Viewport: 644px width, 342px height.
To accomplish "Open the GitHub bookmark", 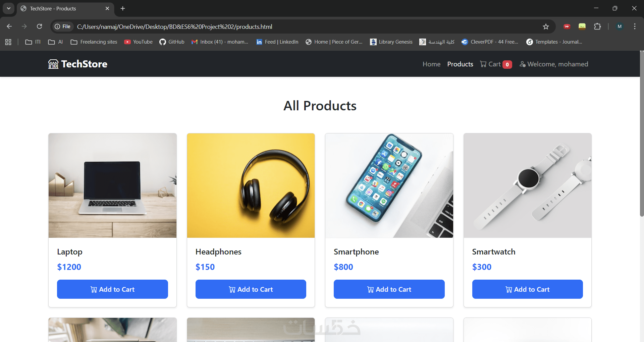I will pos(172,42).
